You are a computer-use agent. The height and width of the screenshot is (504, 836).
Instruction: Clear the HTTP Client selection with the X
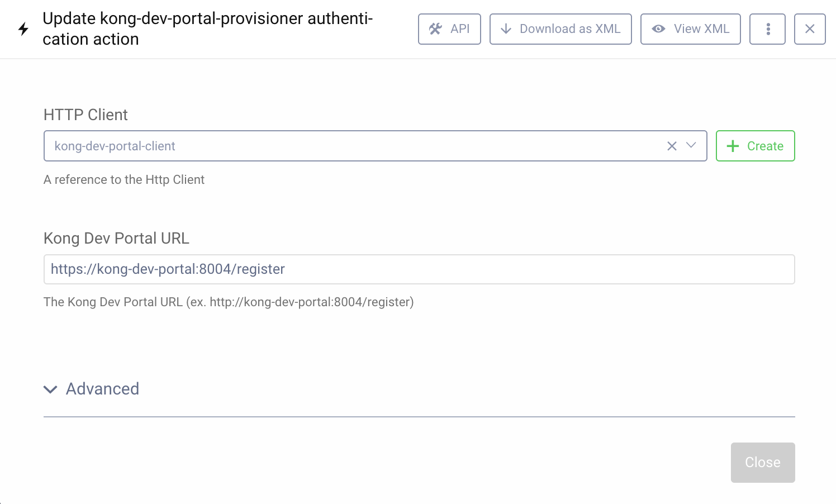click(672, 146)
